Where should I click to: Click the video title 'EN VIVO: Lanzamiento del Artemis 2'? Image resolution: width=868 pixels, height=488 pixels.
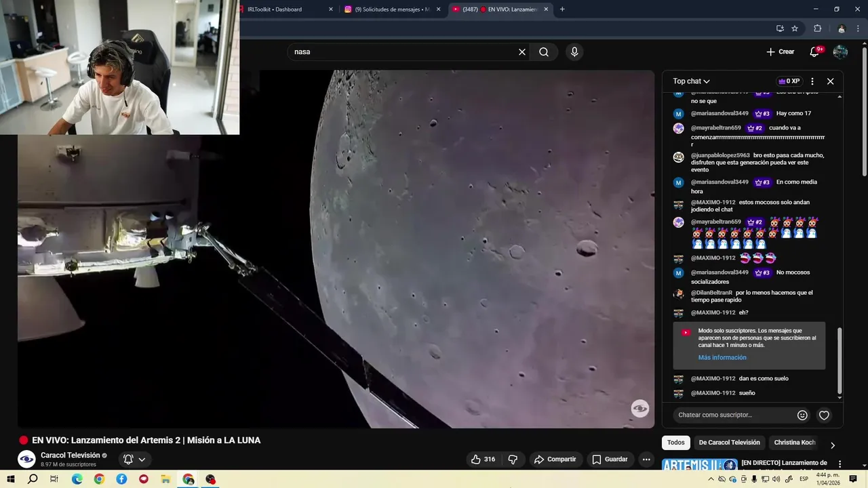146,441
